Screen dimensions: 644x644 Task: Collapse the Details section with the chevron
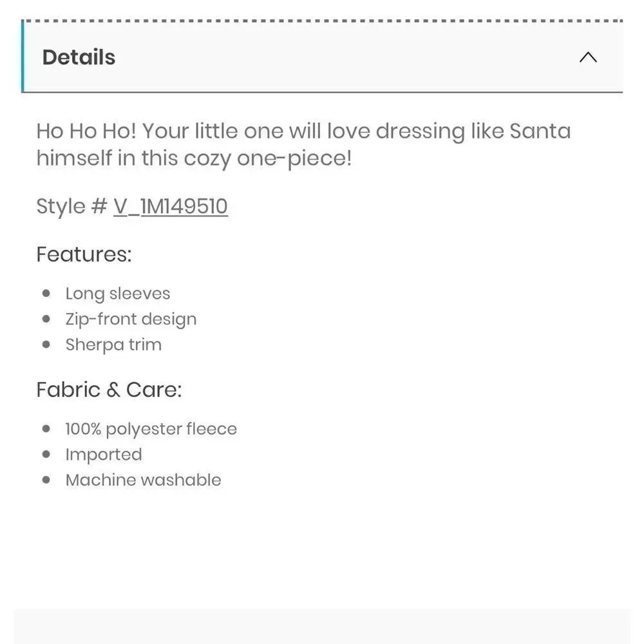pos(588,57)
